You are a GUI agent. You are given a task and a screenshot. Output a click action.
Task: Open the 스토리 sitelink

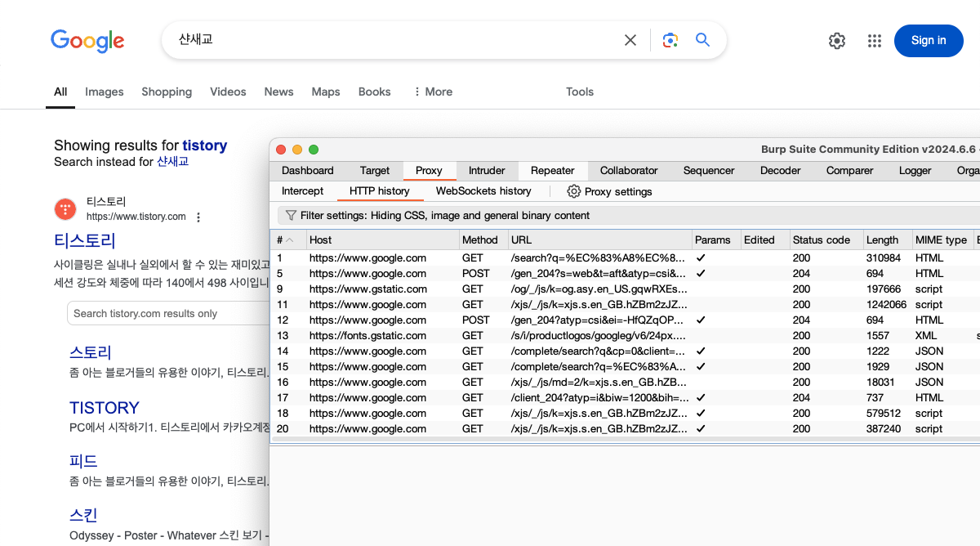click(91, 352)
